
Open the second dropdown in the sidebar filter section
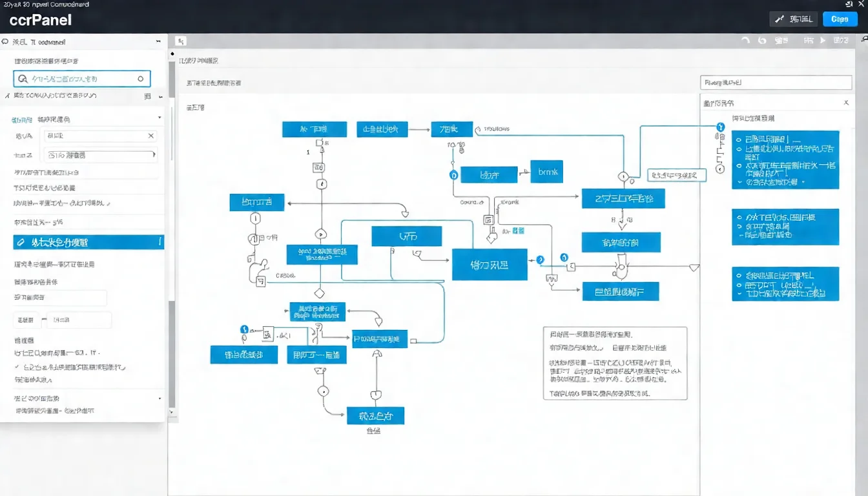coord(100,155)
